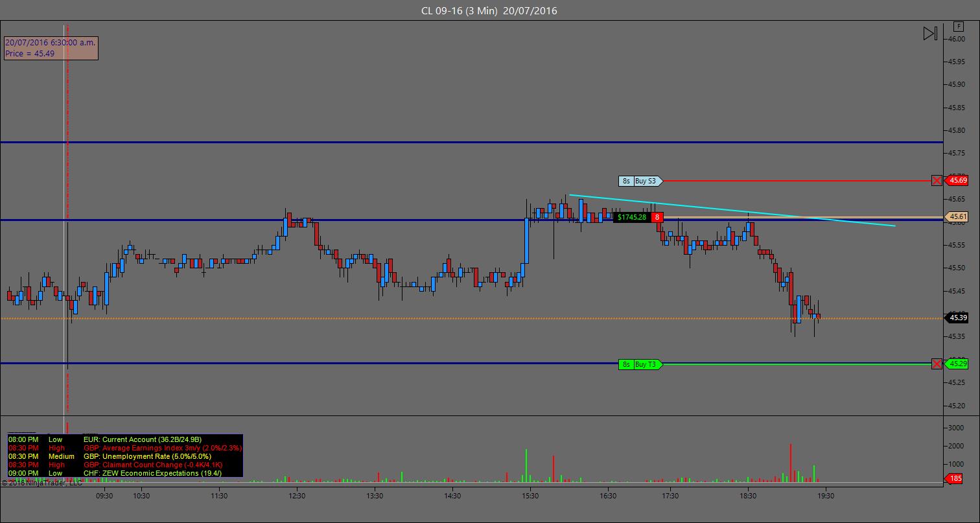This screenshot has width=980, height=523.
Task: Click the 45.75 price axis label
Action: coord(958,153)
